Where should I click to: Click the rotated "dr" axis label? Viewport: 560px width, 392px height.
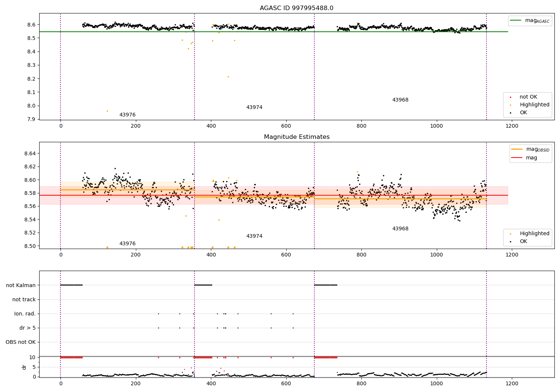24,367
